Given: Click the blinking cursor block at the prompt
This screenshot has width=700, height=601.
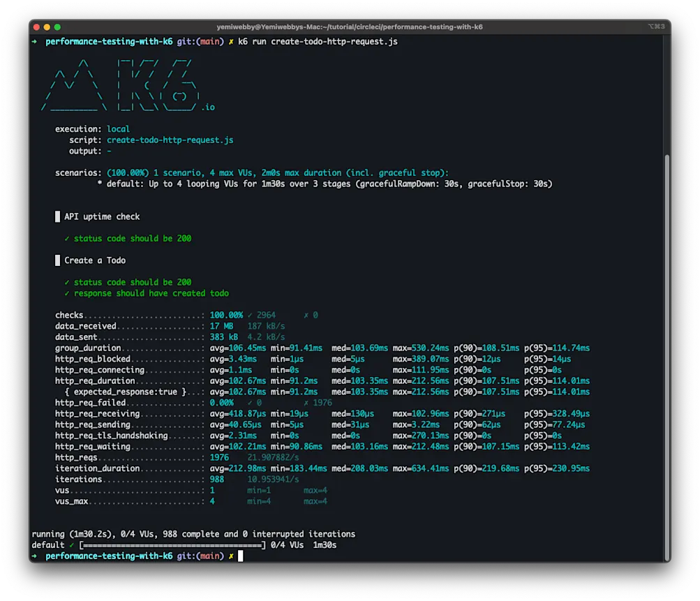Looking at the screenshot, I should point(240,556).
